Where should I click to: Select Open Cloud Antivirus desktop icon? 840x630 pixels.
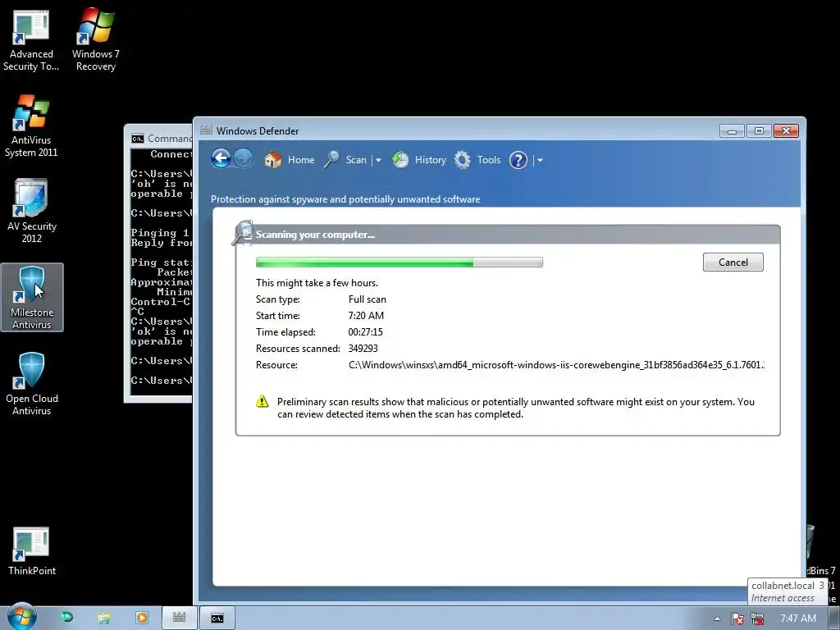(32, 384)
